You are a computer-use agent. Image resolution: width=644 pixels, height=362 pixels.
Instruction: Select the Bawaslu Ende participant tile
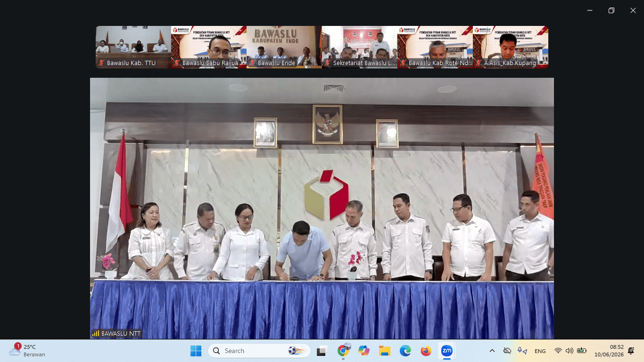[x=284, y=47]
